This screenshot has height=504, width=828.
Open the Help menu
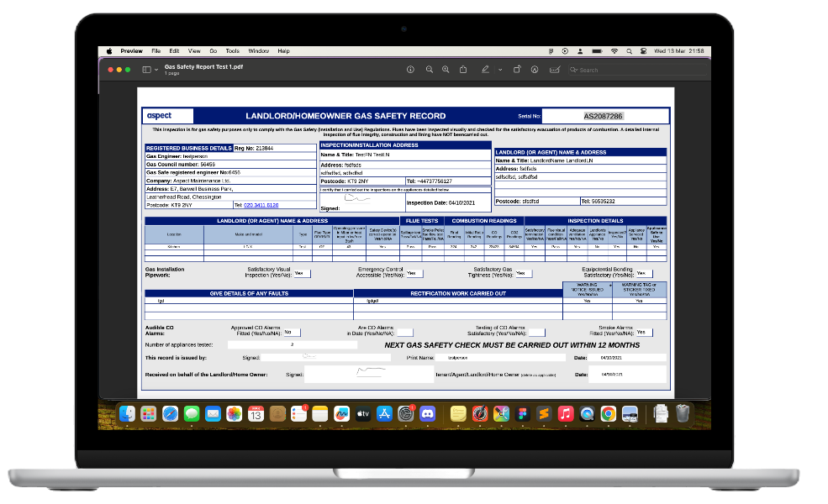[x=283, y=51]
